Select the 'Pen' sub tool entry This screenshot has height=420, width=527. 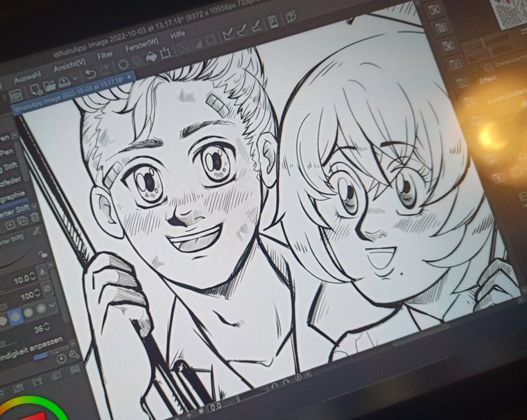(7, 153)
